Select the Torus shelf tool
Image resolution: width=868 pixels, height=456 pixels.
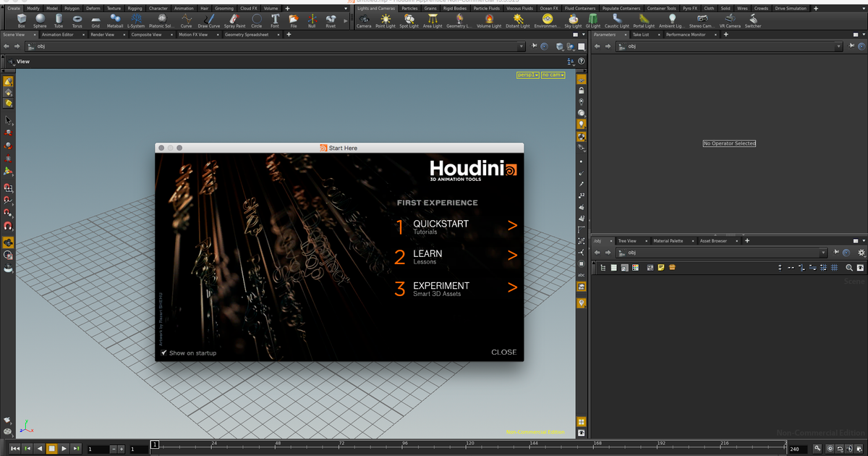77,20
